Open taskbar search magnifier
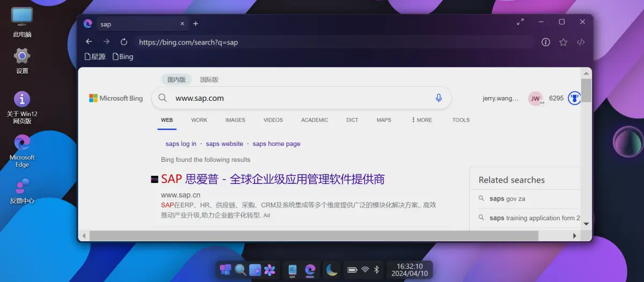The width and height of the screenshot is (644, 282). pyautogui.click(x=240, y=270)
